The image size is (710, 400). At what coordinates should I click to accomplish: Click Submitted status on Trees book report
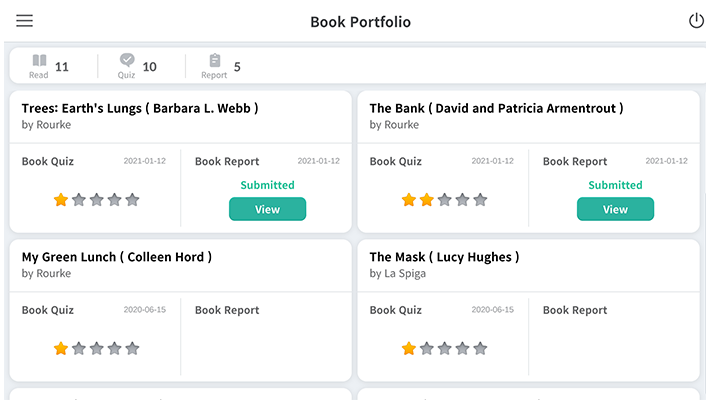[267, 185]
